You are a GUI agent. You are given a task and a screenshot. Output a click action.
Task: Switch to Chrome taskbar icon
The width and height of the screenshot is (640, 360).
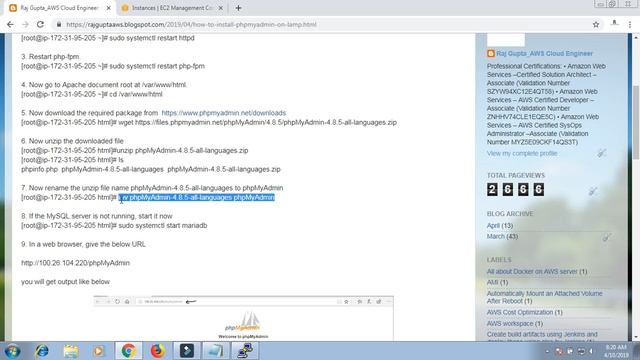pos(129,351)
